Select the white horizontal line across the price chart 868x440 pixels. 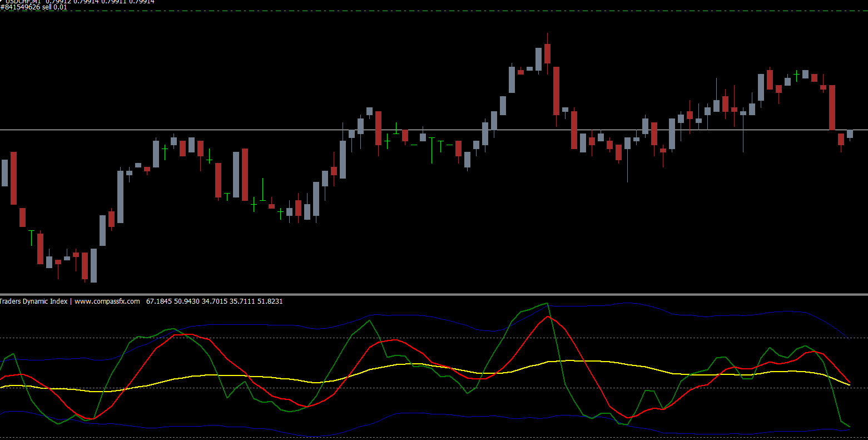[434, 130]
